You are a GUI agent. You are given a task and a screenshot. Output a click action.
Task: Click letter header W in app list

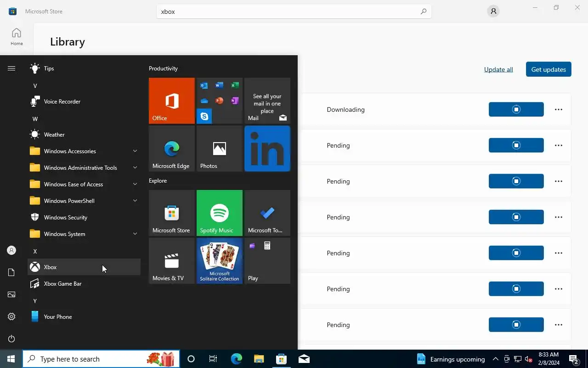point(35,119)
